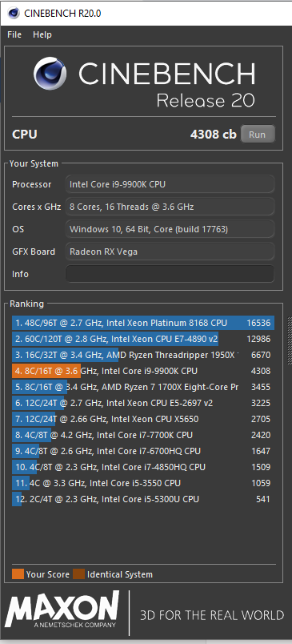Screen dimensions: 292x644
Task: Run the CPU benchmark
Action: (257, 135)
